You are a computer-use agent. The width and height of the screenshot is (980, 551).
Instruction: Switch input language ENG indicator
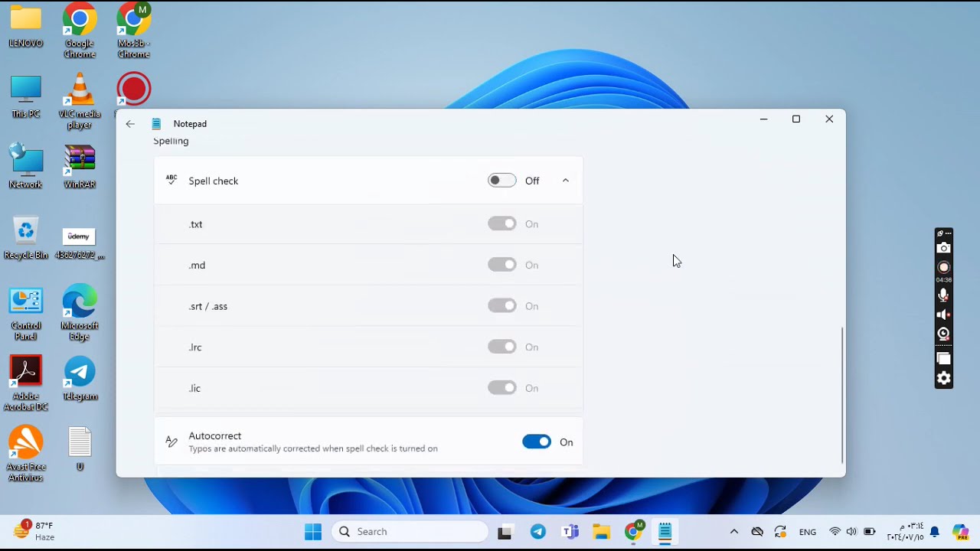[x=807, y=532]
